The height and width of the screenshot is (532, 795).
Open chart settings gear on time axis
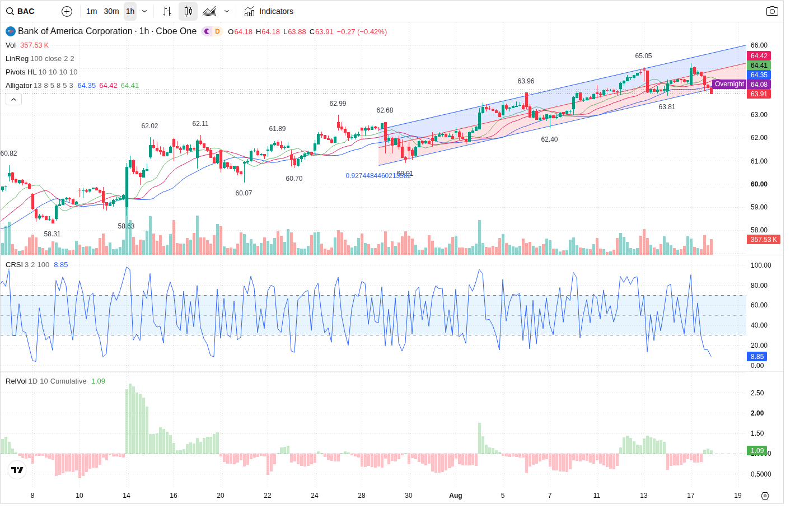(x=765, y=496)
